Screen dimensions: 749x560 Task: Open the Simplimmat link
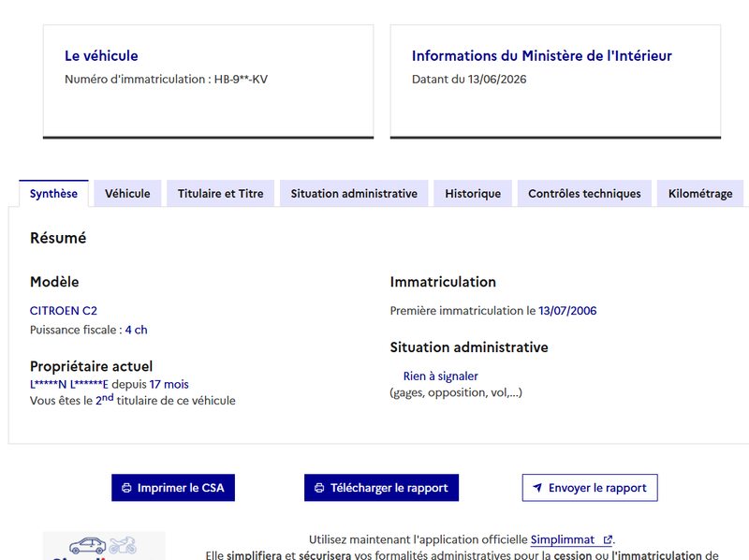[571, 540]
